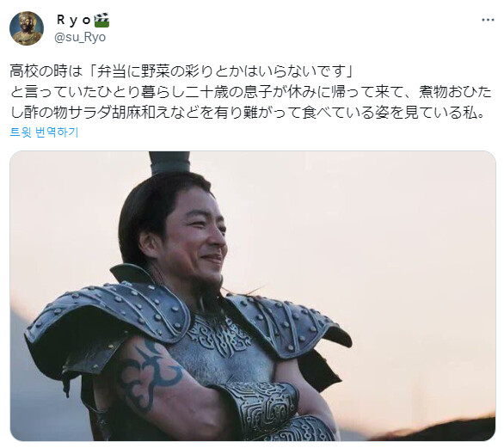Image resolution: width=504 pixels, height=448 pixels.
Task: Click the studded right shoulder armor plate
Action: pyautogui.click(x=286, y=323)
